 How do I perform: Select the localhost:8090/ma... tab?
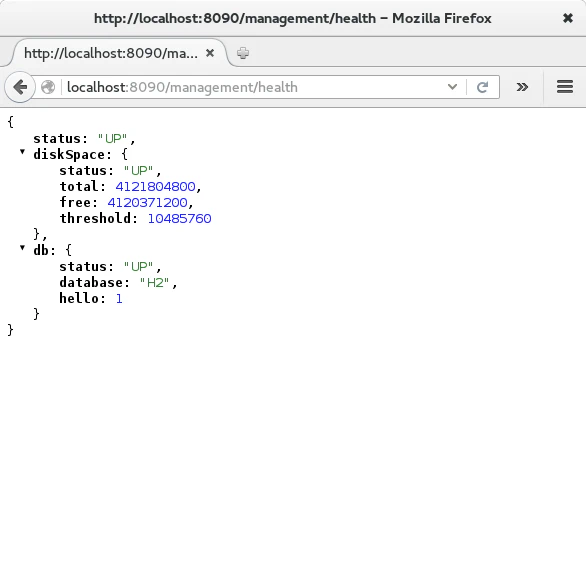111,53
